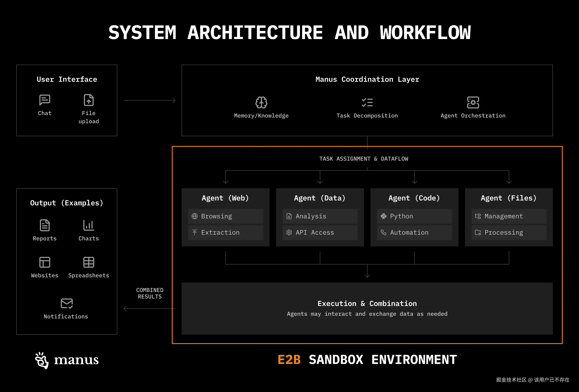Click the Spreadsheets table grid icon
579x392 pixels.
coord(88,262)
